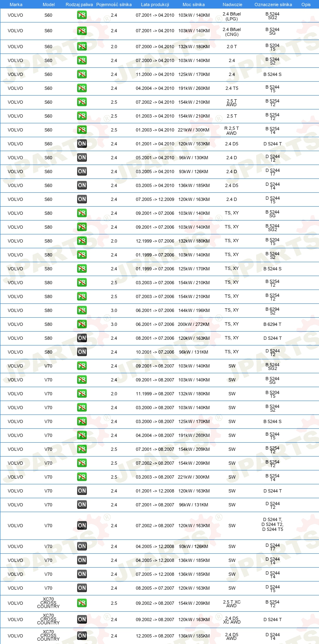Click the '2.4 Bifuel (CNG)' body cell
This screenshot has width=319, height=644.
pos(232,32)
